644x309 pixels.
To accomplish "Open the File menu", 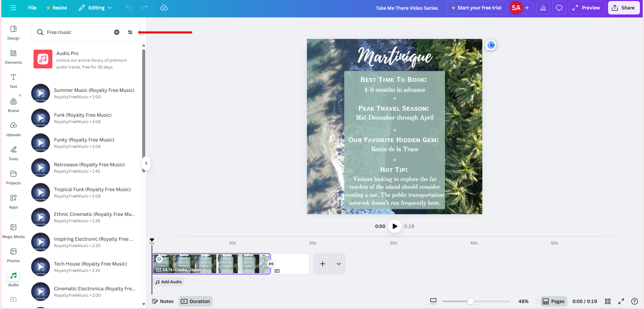I will 32,8.
